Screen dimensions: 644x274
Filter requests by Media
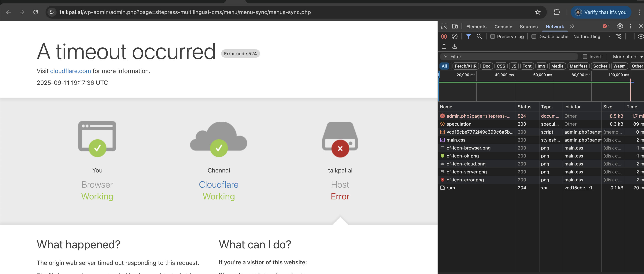tap(557, 66)
